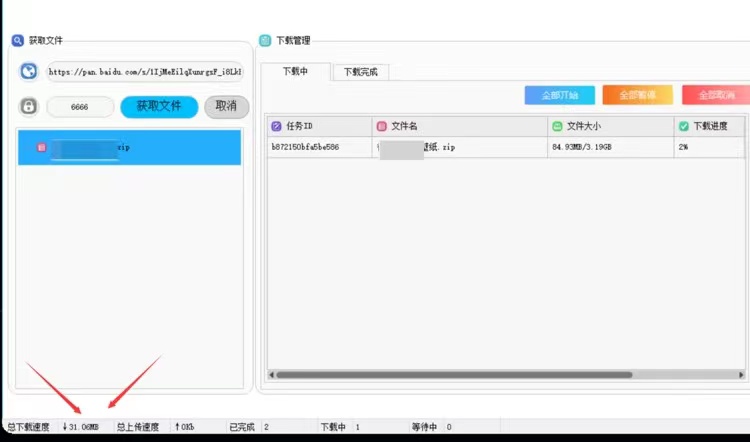Switch to the 下载中 tab
The height and width of the screenshot is (442, 750).
pyautogui.click(x=295, y=71)
